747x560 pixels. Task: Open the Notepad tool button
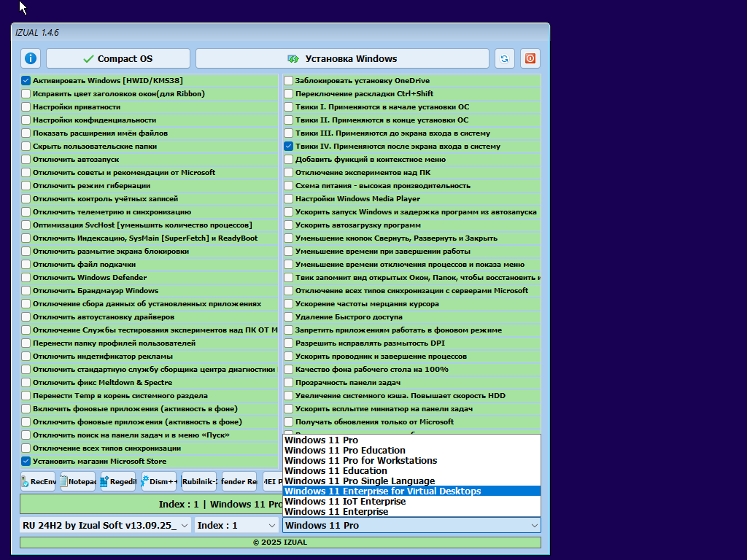click(78, 481)
